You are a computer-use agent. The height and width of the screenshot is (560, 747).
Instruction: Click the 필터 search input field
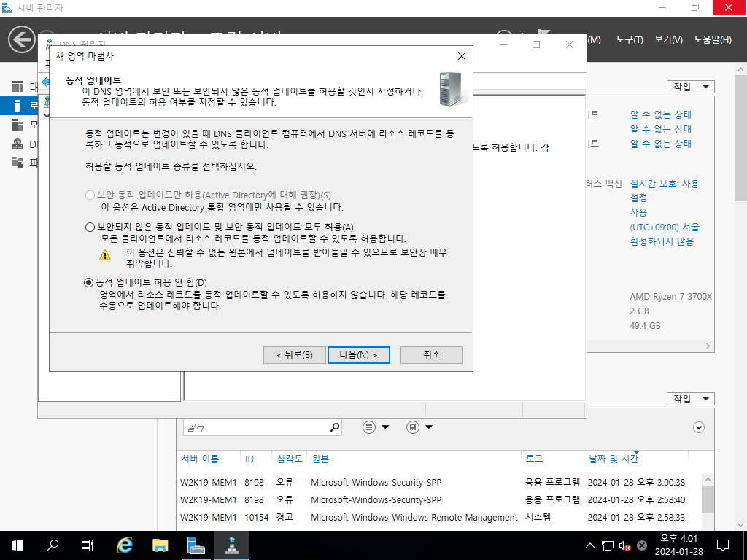pos(256,427)
